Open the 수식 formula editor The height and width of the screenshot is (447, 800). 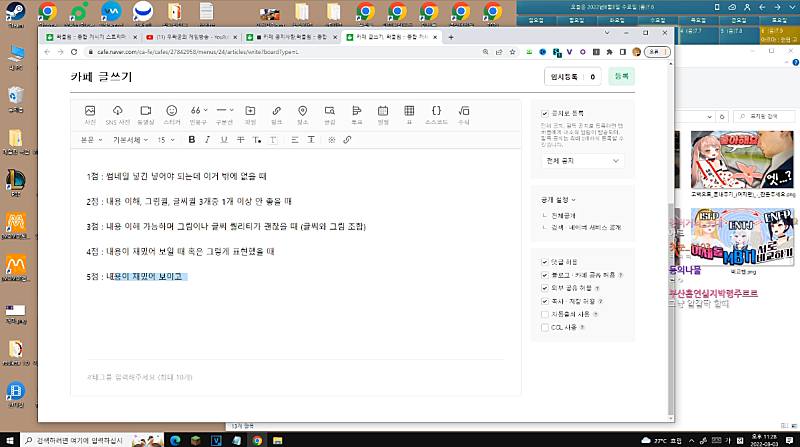click(x=463, y=112)
